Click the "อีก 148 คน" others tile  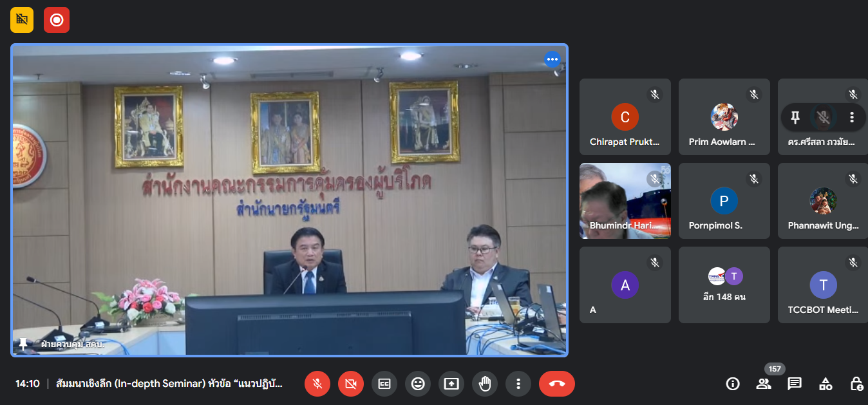(x=724, y=285)
